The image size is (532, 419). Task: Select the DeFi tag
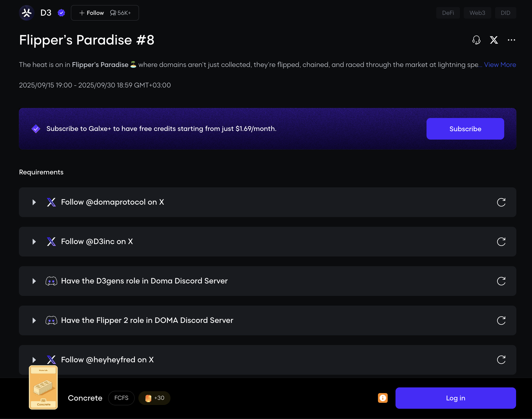448,13
